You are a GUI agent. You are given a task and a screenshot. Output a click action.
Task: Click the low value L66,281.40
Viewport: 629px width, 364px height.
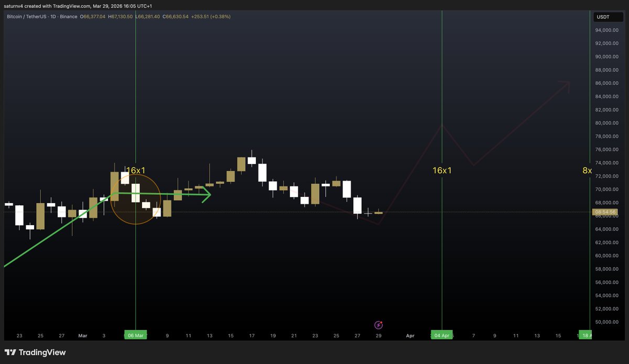(148, 17)
